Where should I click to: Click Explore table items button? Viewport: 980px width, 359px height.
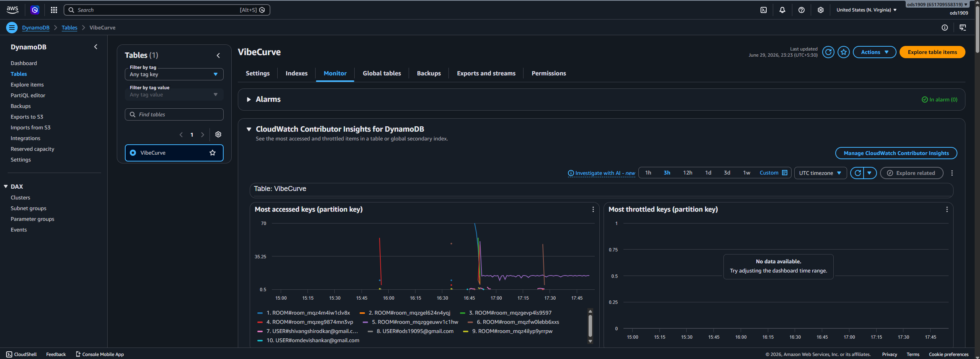(x=932, y=52)
